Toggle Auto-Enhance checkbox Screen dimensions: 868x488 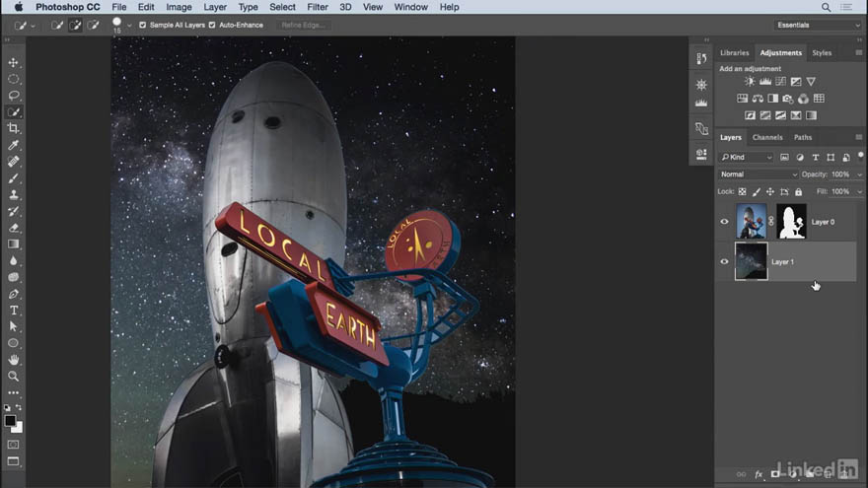coord(212,25)
